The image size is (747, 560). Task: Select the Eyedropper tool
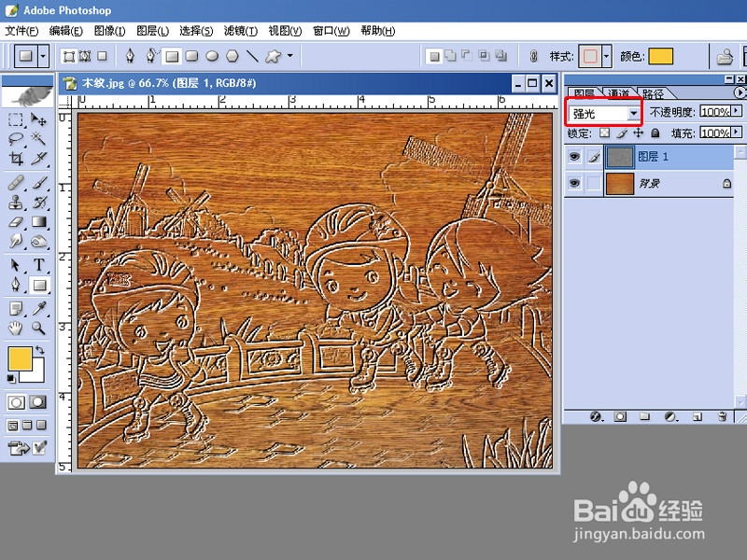coord(38,309)
